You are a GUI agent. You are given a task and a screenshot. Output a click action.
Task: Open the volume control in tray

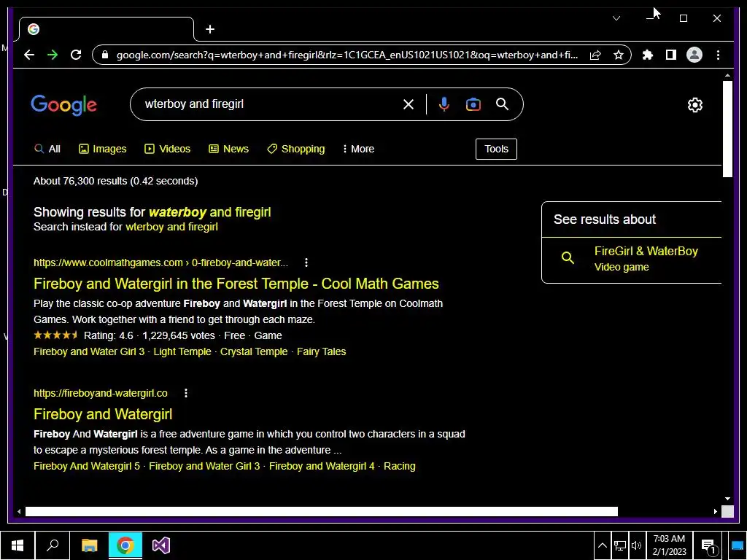(x=636, y=545)
